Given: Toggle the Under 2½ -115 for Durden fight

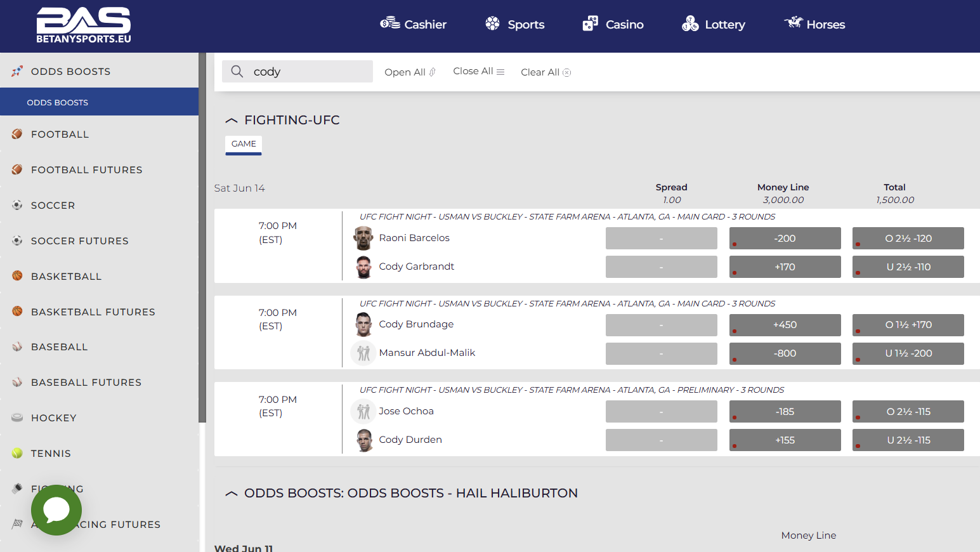Looking at the screenshot, I should click(x=908, y=440).
